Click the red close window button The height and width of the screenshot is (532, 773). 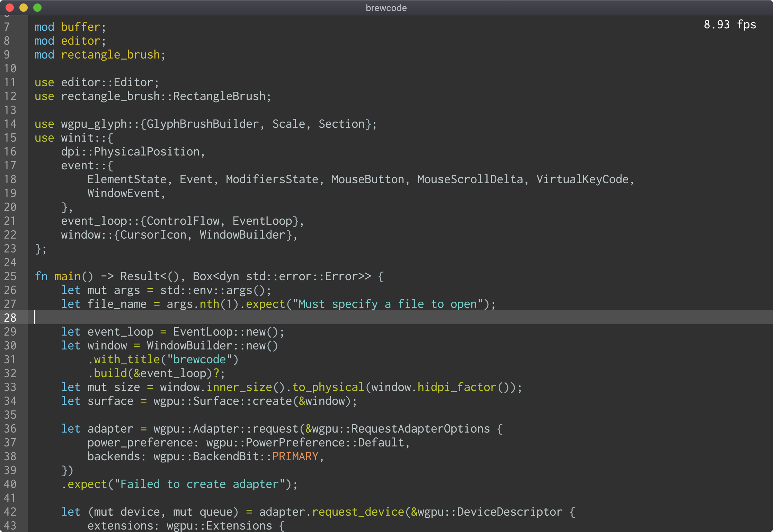[10, 8]
